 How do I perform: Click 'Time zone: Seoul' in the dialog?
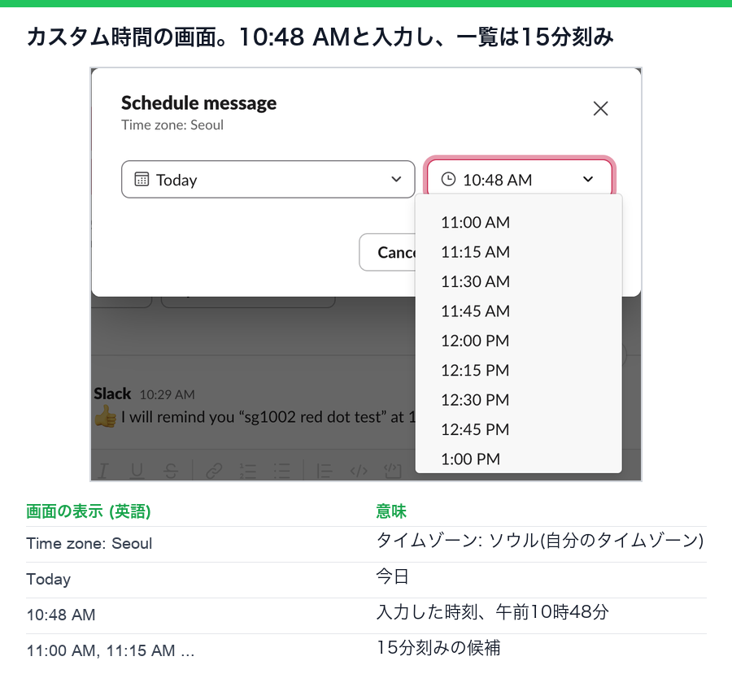pyautogui.click(x=172, y=125)
